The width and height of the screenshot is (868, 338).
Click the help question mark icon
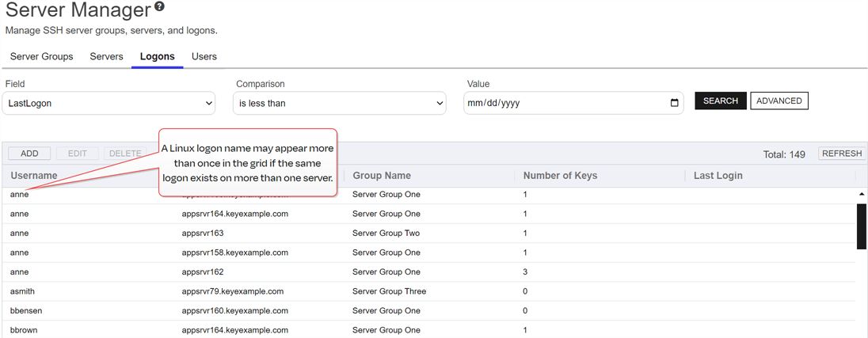pos(159,7)
